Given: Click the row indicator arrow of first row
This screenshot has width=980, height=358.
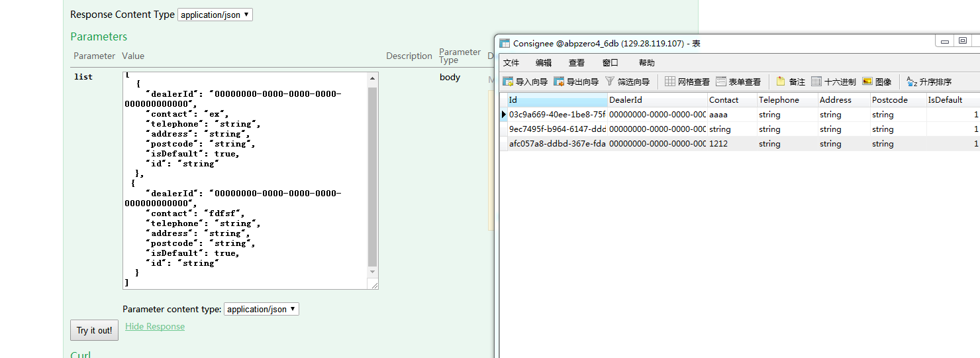Looking at the screenshot, I should 503,115.
